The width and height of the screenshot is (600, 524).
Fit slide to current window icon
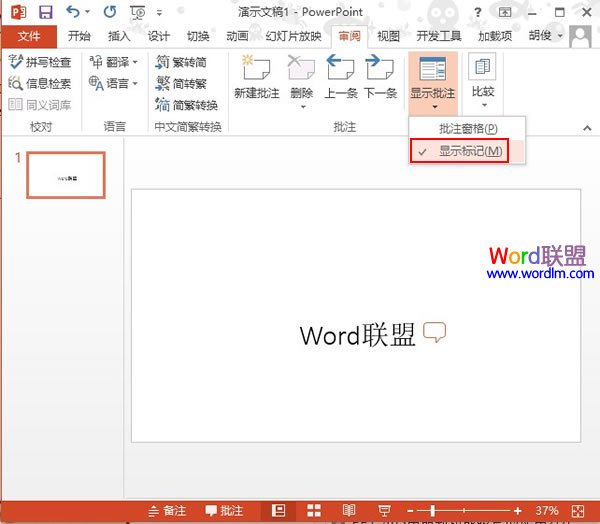pyautogui.click(x=577, y=511)
